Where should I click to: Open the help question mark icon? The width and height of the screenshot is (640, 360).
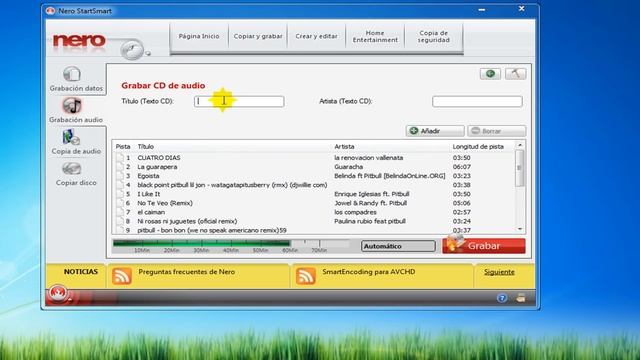tap(502, 298)
